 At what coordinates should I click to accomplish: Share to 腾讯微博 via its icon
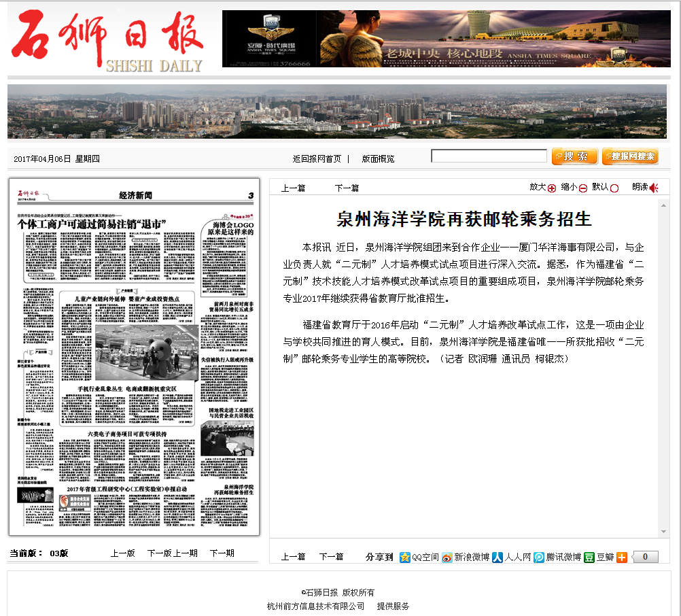[x=539, y=557]
